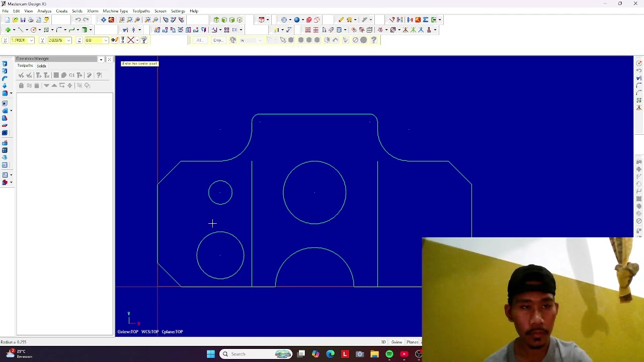Open the Z depth value dropdown
The height and width of the screenshot is (362, 644).
point(106,40)
